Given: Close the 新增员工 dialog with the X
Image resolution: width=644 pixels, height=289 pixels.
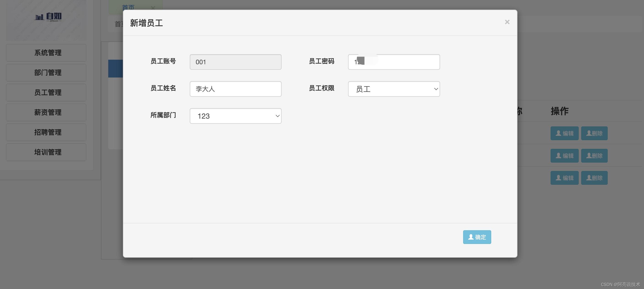Looking at the screenshot, I should point(507,22).
